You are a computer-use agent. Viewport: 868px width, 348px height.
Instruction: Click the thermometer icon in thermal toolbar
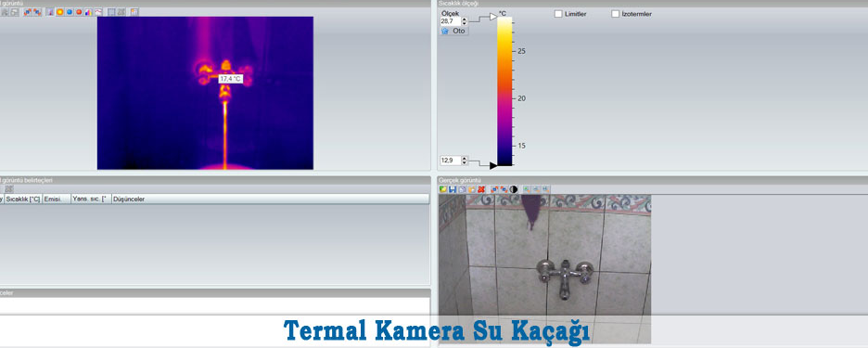click(50, 12)
